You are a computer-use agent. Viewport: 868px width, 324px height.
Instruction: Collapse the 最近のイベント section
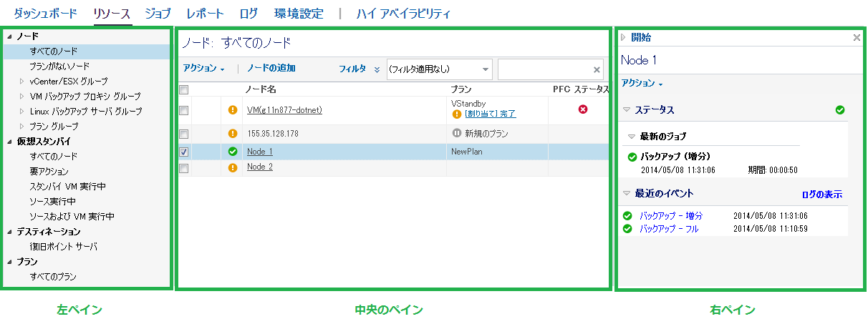(x=627, y=193)
